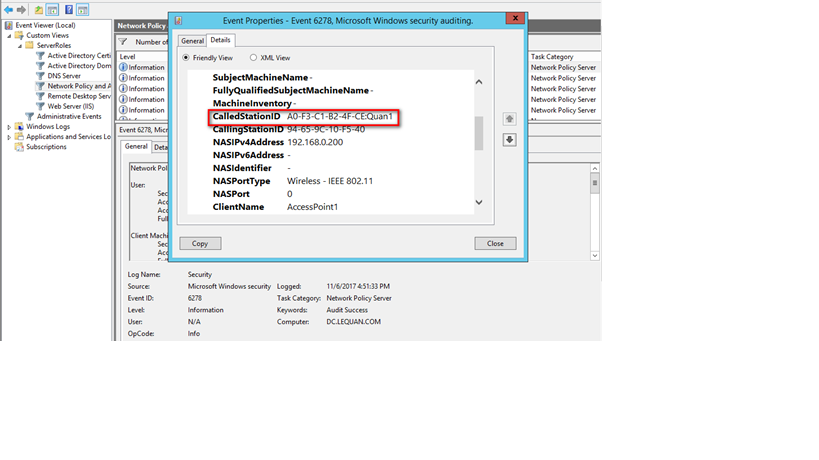Click the details pane scrollbar thumb

[478, 132]
